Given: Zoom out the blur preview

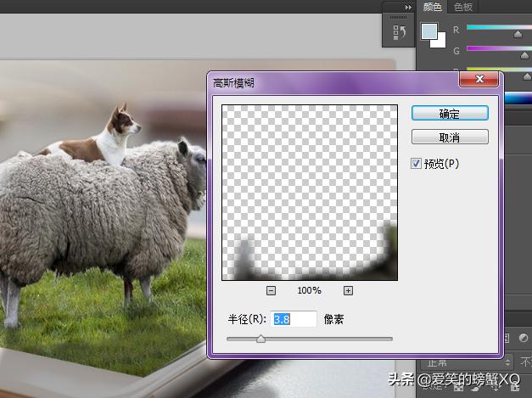Looking at the screenshot, I should pos(271,291).
